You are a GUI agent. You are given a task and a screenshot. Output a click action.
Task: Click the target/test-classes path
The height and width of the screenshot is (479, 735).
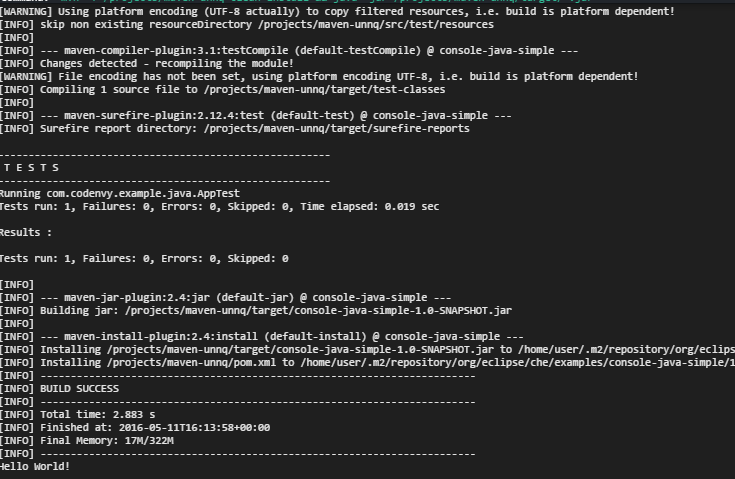point(324,90)
